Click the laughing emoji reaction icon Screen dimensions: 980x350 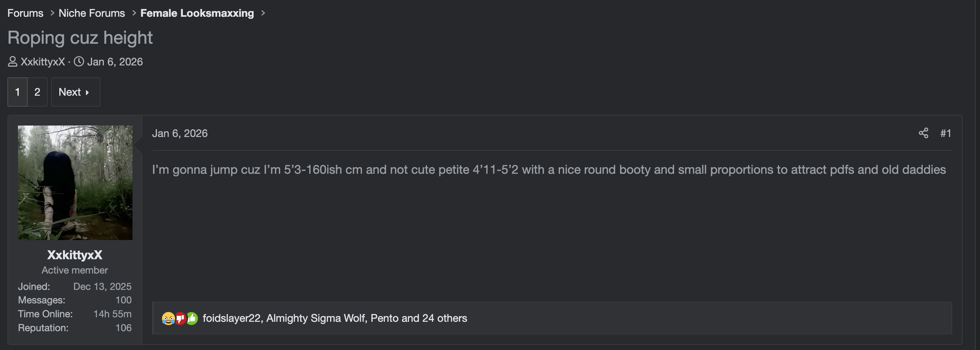pos(168,318)
